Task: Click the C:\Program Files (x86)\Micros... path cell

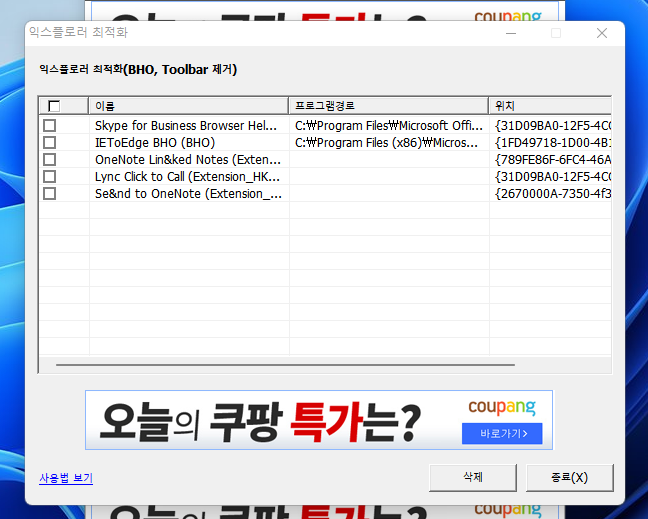Action: pos(386,143)
